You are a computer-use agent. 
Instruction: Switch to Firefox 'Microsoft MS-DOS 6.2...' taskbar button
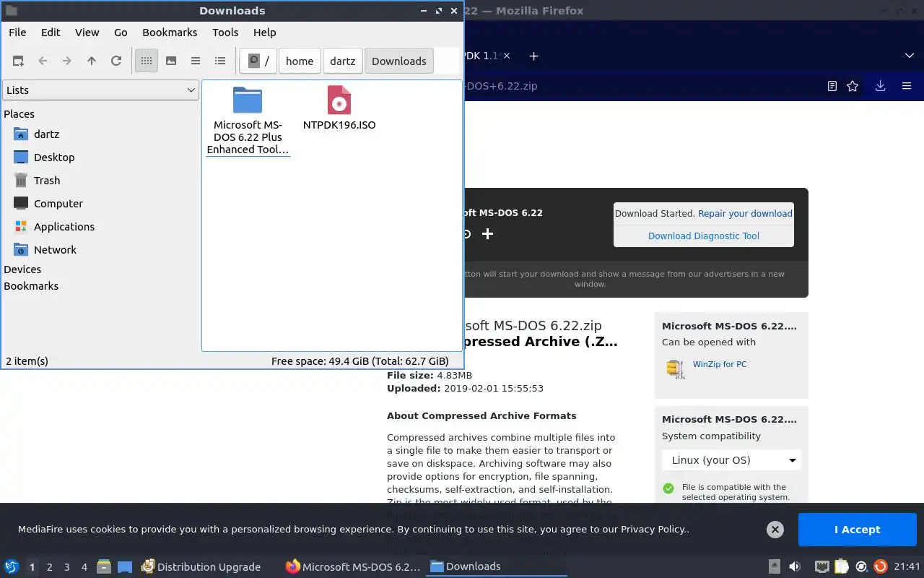(x=354, y=567)
